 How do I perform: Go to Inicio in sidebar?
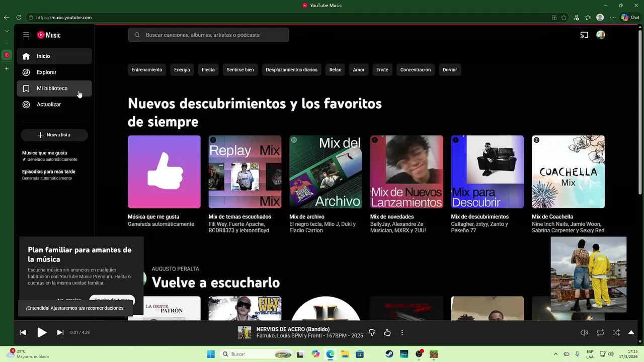(54, 56)
